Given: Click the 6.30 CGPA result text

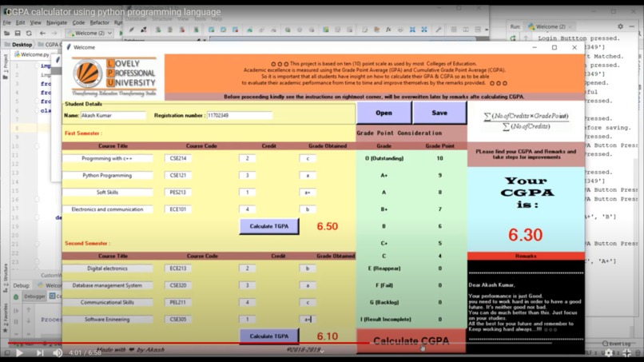Looking at the screenshot, I should pos(525,235).
